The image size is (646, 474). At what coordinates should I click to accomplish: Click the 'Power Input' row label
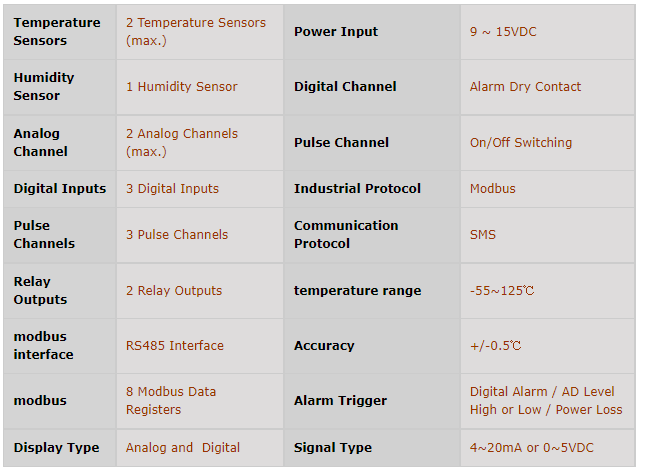point(336,32)
